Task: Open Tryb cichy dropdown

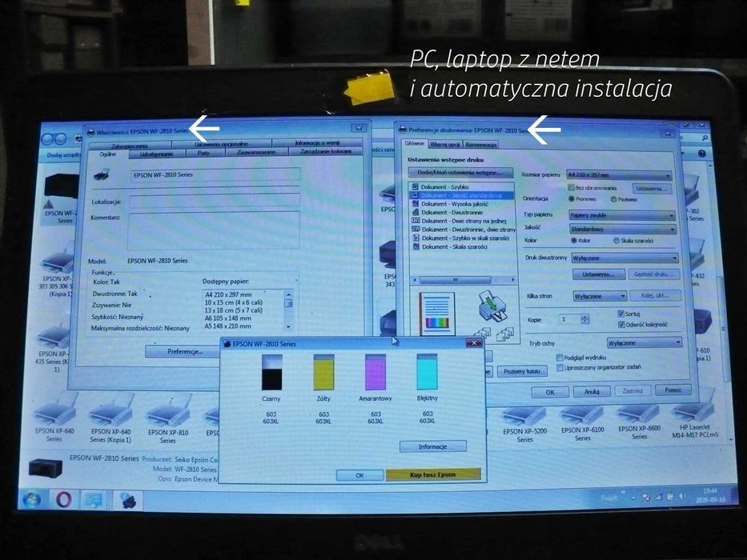Action: 645,343
